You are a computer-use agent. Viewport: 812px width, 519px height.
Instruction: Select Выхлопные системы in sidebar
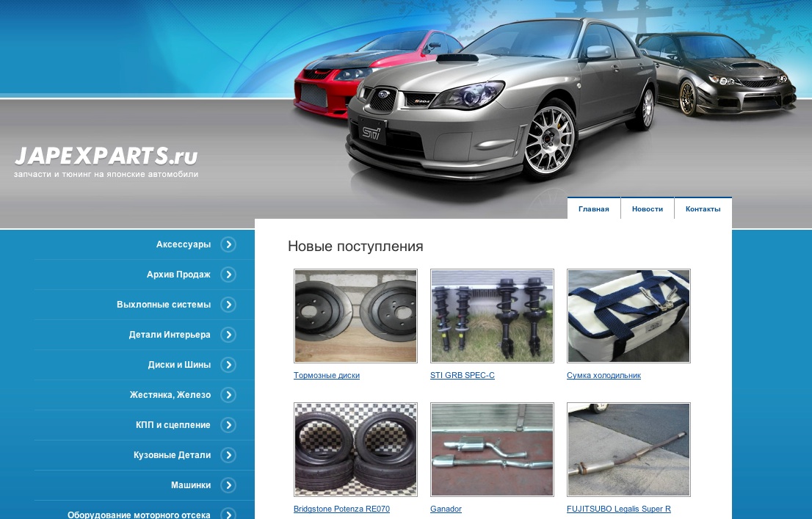(x=164, y=305)
